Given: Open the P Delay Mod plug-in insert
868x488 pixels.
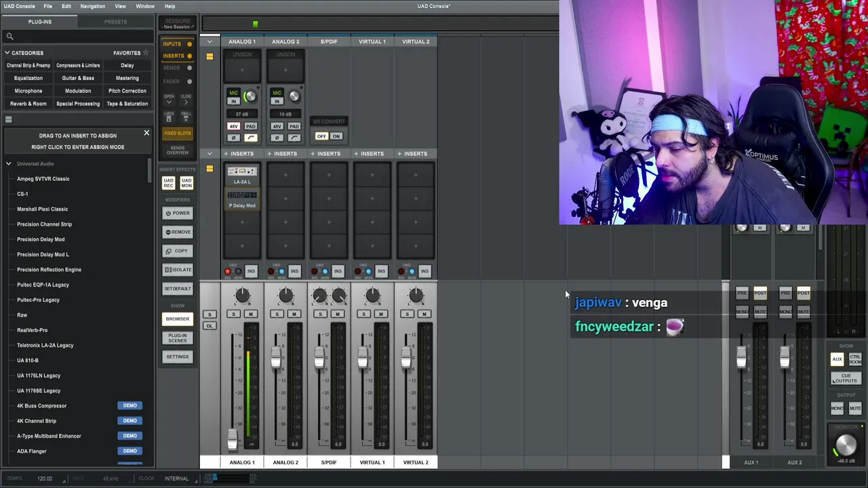Looking at the screenshot, I should click(x=242, y=199).
